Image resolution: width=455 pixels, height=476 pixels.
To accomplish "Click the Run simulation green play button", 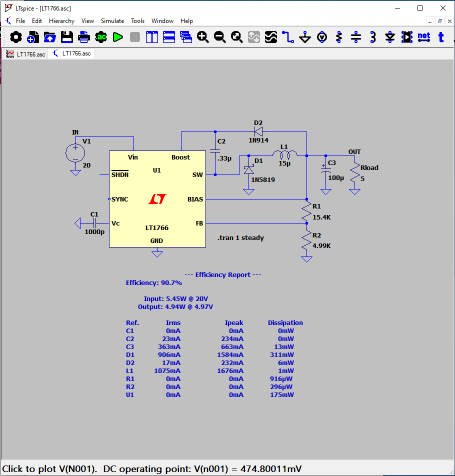I will click(117, 37).
